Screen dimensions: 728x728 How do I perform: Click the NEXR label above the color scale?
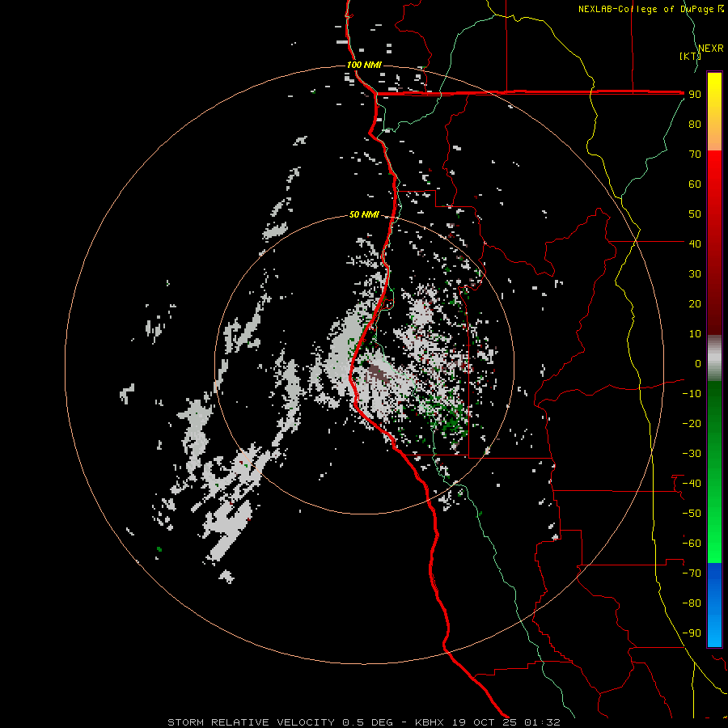point(711,49)
